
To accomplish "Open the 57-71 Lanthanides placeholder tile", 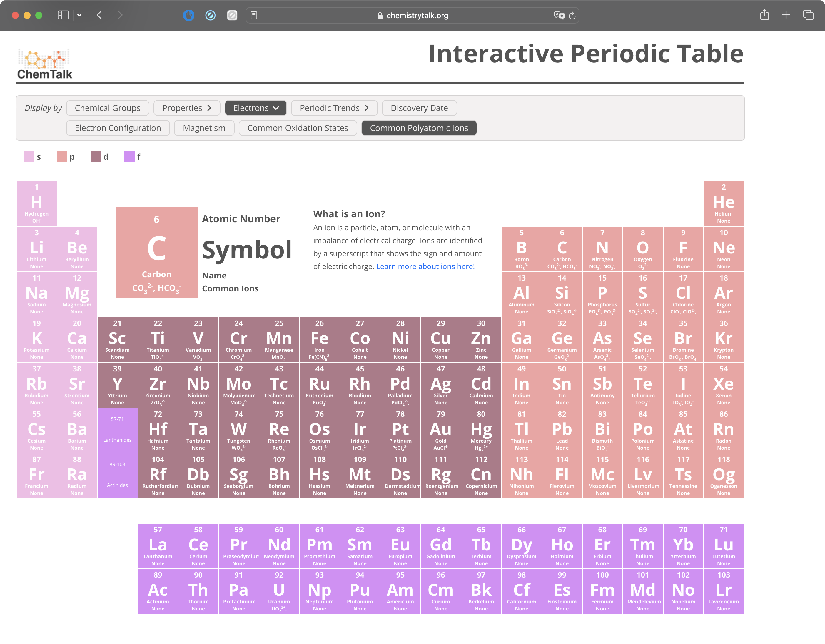I will pos(118,430).
